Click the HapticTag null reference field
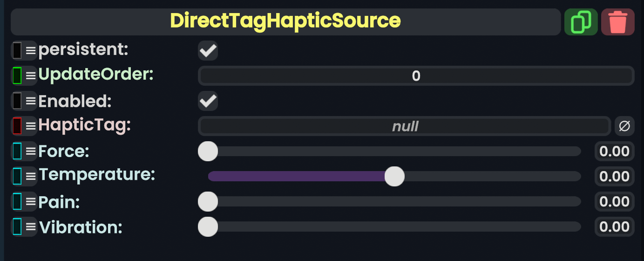Viewport: 644px width, 261px height. pyautogui.click(x=404, y=126)
